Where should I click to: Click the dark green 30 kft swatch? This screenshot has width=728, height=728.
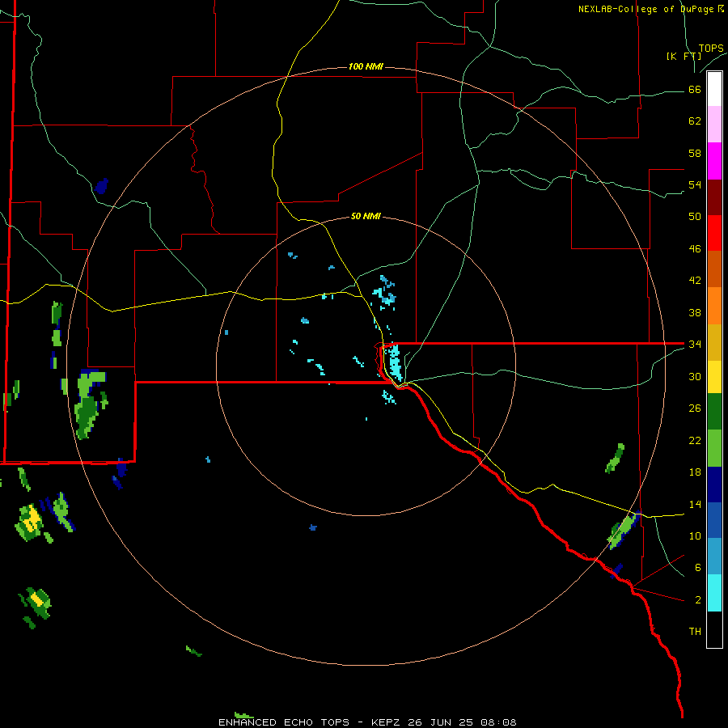(x=714, y=412)
